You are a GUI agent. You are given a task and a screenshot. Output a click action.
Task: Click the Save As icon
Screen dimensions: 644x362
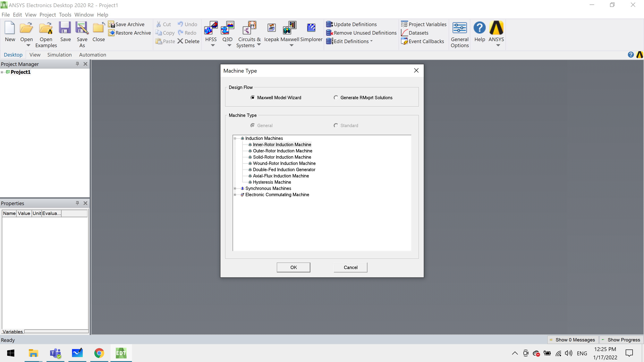point(82,28)
